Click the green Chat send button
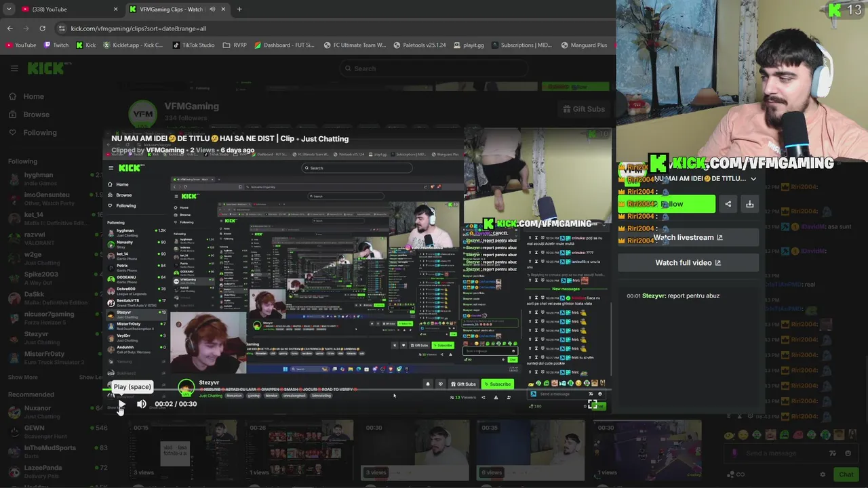This screenshot has height=488, width=868. 846,474
